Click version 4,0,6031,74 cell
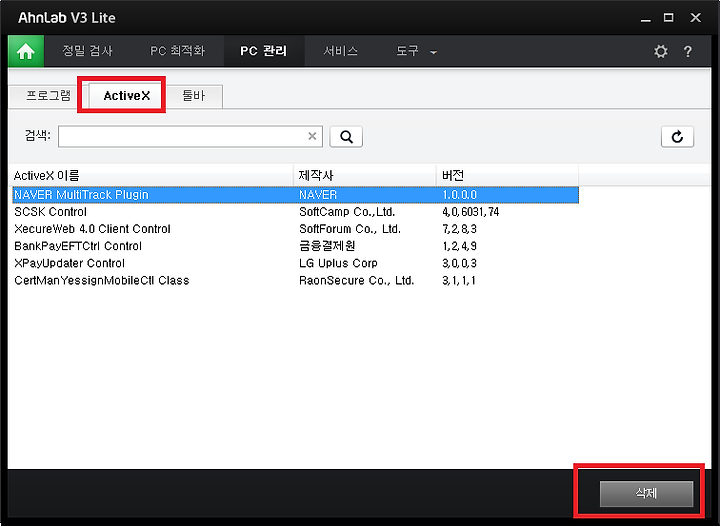The image size is (720, 527). (x=471, y=212)
